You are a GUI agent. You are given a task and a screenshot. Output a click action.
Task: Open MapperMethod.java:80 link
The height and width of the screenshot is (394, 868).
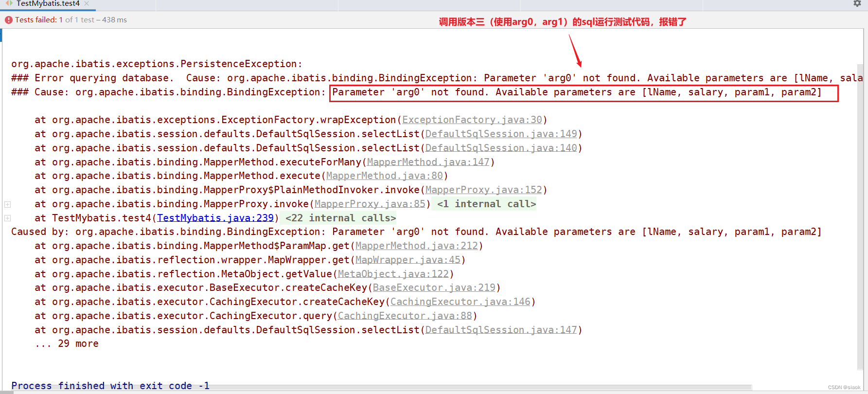tap(385, 176)
